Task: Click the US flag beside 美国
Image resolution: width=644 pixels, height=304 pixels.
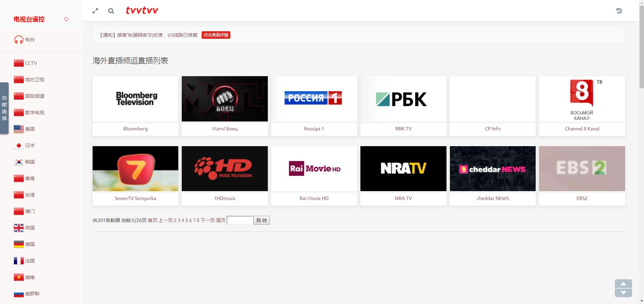Action: (19, 129)
